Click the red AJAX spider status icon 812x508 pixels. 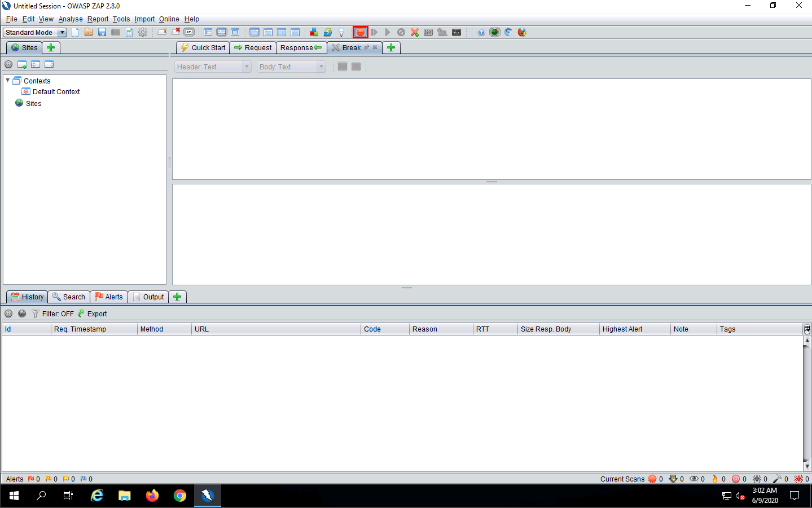pyautogui.click(x=798, y=479)
